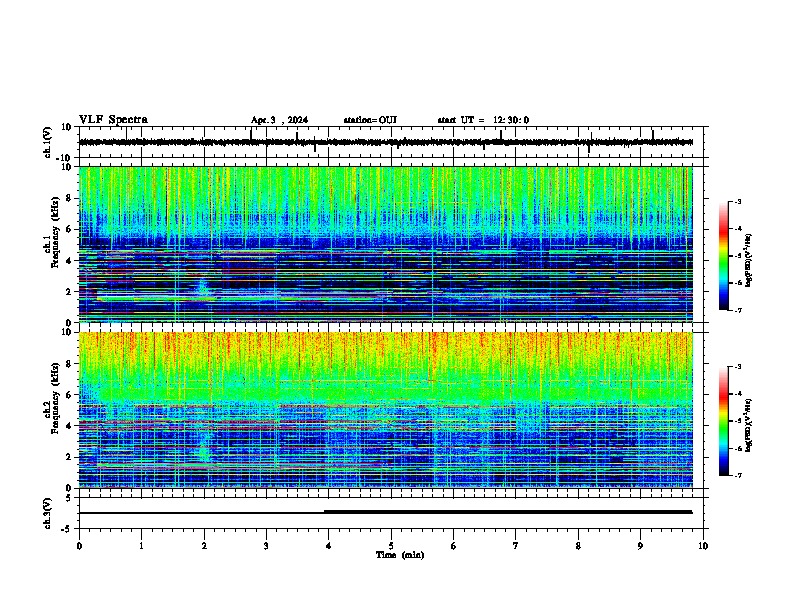The width and height of the screenshot is (792, 612).
Task: Select the "start UT = 12:30: 0" text
Action: coord(483,120)
